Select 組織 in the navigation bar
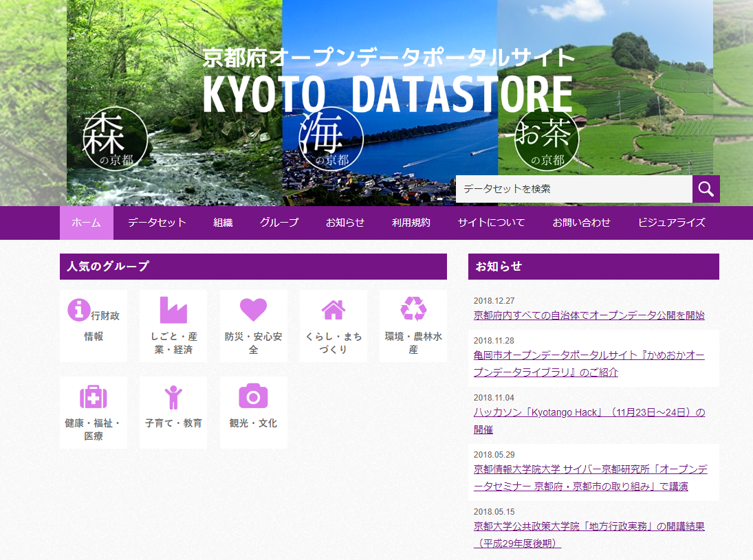 [223, 223]
